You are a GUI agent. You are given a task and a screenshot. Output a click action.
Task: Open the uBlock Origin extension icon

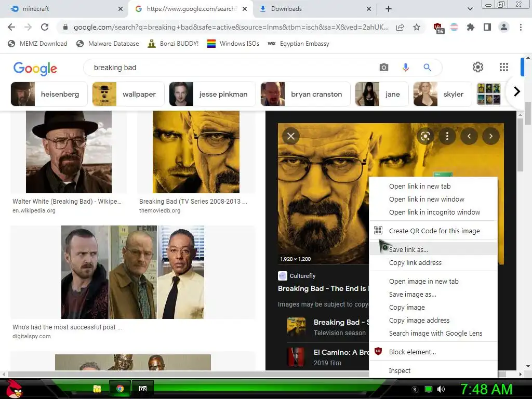point(438,28)
